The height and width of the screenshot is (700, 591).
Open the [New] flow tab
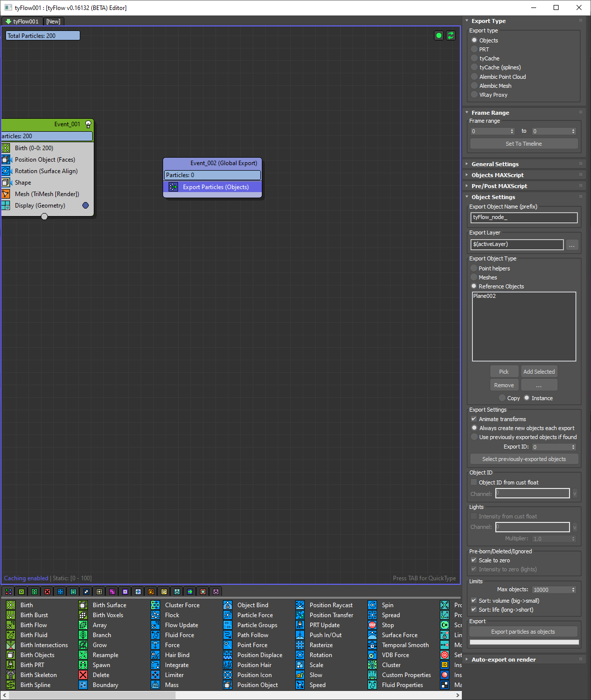53,21
